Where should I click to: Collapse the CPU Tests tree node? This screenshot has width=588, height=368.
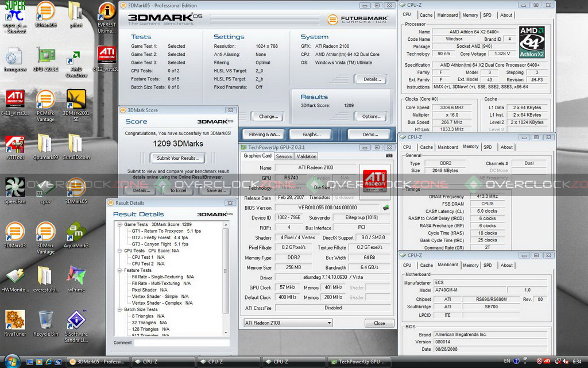click(x=119, y=251)
